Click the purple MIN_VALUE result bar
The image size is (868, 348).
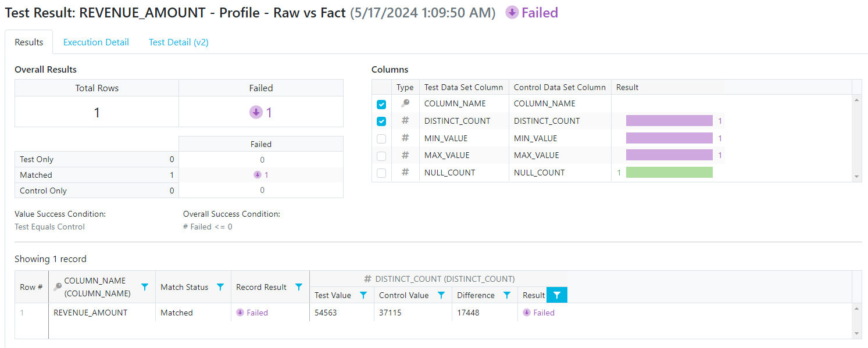tap(669, 138)
